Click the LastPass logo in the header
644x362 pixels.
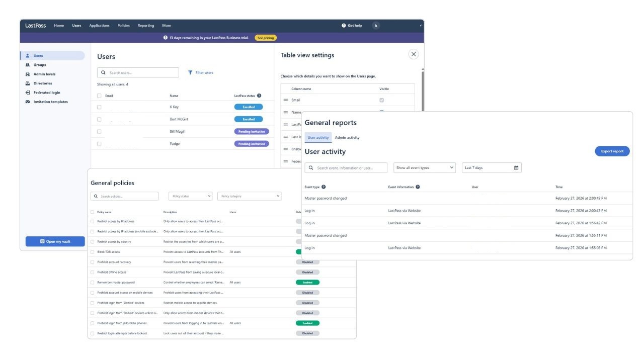36,26
